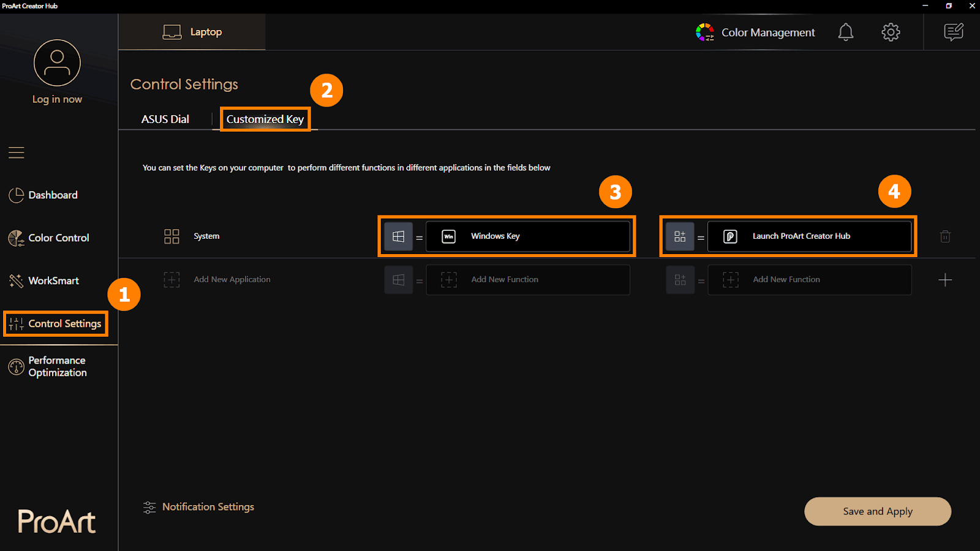Open the feedback note icon

(x=954, y=32)
